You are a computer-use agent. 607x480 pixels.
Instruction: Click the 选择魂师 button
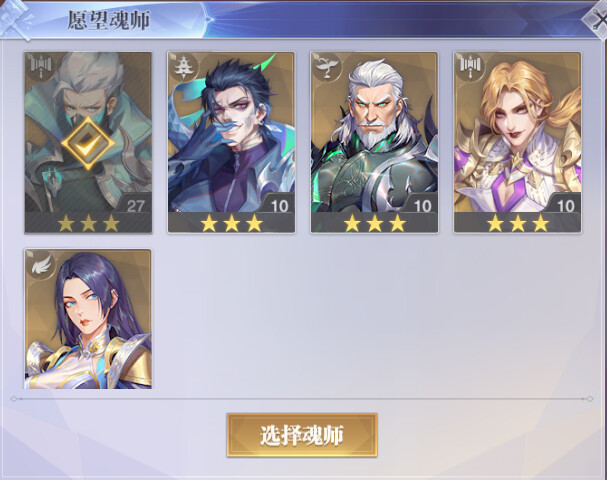[x=302, y=435]
